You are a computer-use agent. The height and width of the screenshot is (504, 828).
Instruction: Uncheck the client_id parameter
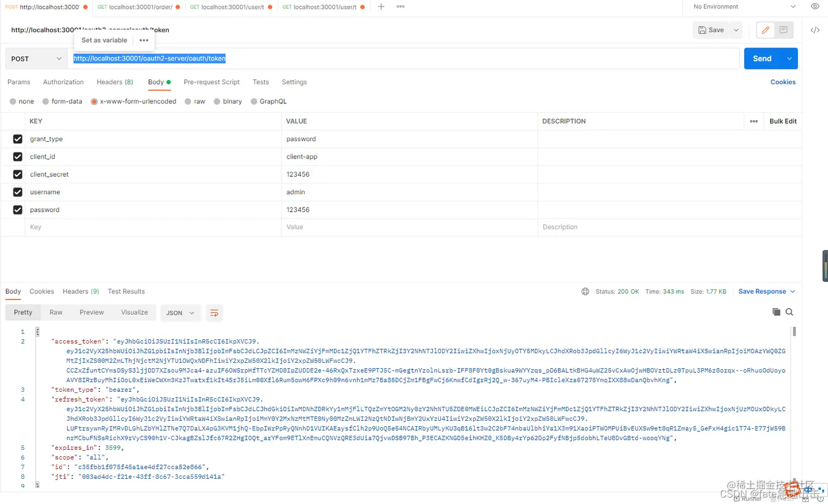click(18, 157)
